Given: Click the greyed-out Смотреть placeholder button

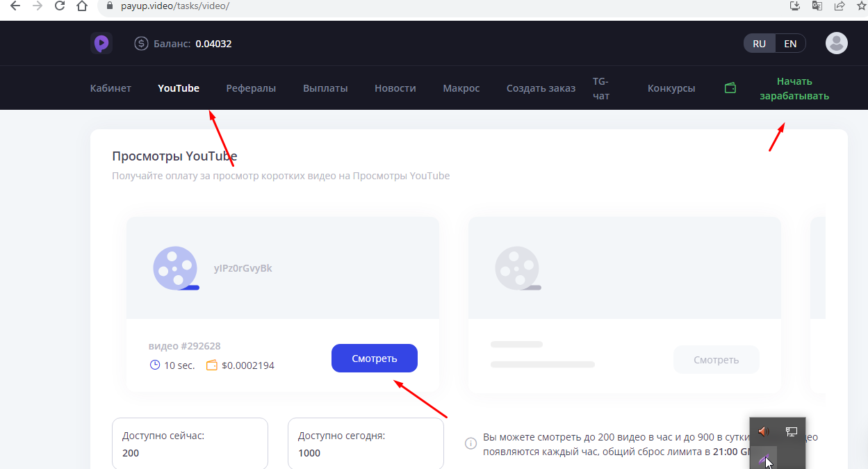Looking at the screenshot, I should click(x=716, y=360).
